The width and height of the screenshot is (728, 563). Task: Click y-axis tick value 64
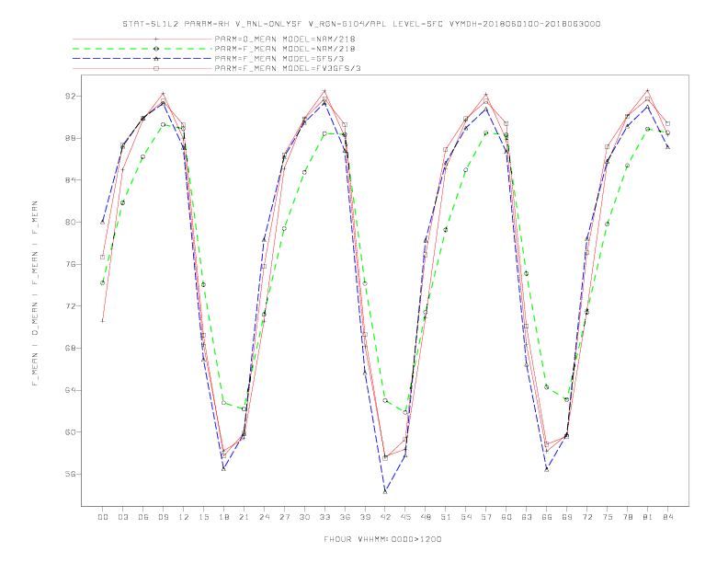[70, 390]
